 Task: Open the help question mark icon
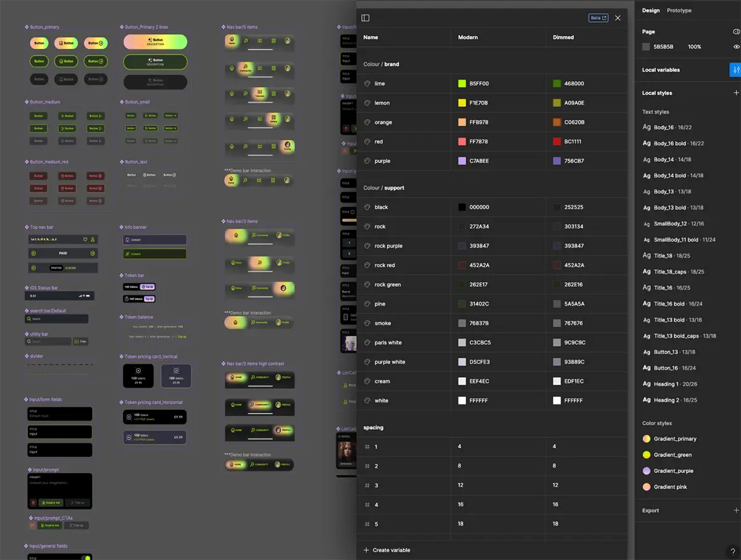coord(732,551)
